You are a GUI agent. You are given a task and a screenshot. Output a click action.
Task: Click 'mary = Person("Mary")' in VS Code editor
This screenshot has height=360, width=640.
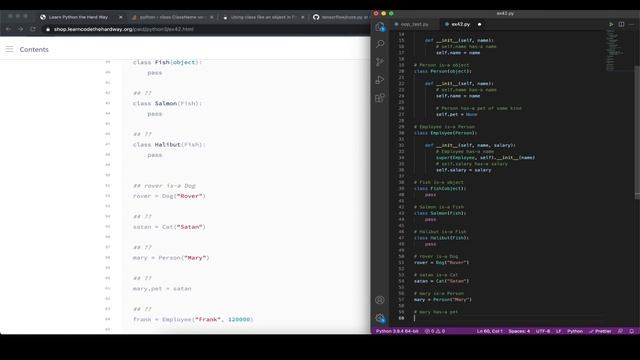pyautogui.click(x=442, y=300)
